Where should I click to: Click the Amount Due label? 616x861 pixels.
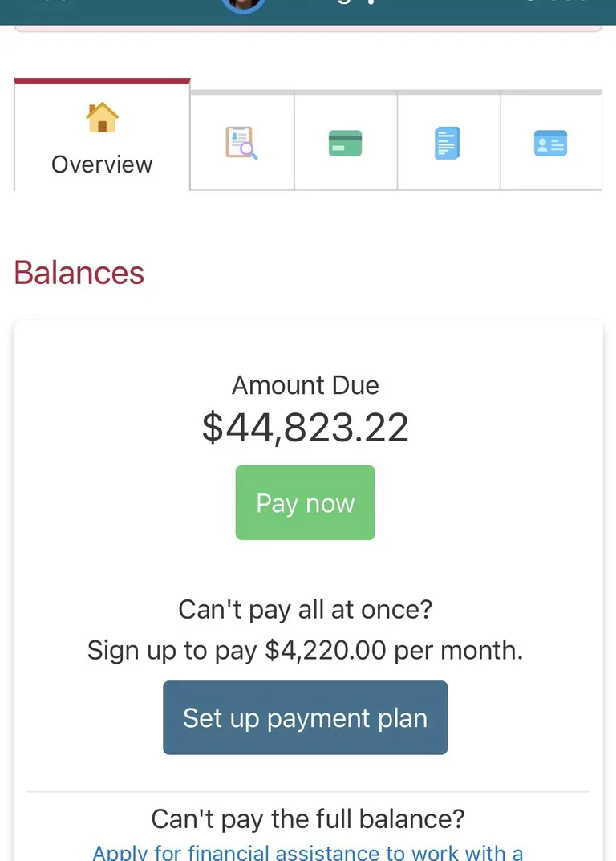coord(305,385)
